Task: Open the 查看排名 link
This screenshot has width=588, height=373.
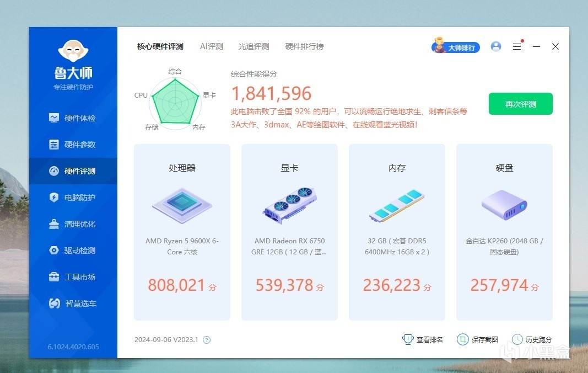Action: (x=429, y=339)
